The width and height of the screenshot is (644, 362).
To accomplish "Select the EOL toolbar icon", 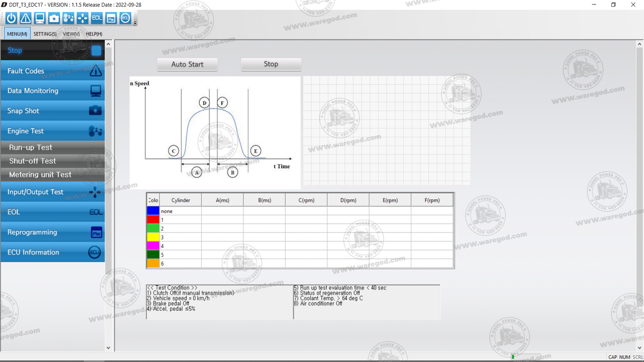I will [96, 18].
